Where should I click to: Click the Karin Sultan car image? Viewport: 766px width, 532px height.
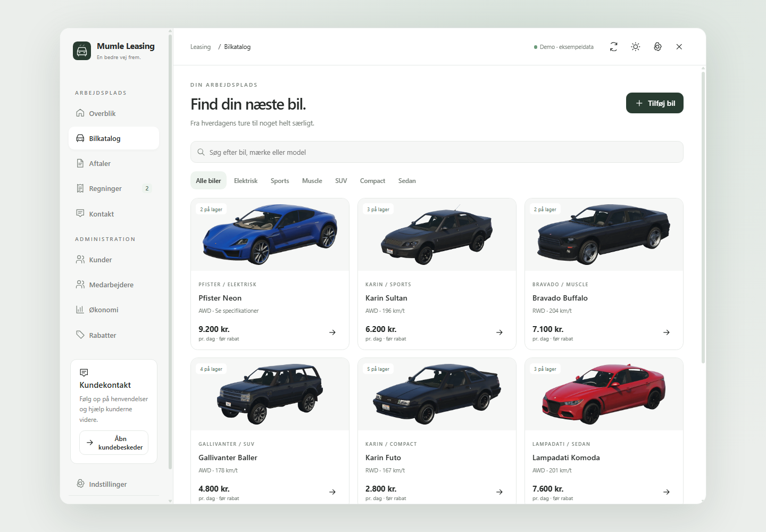coord(437,235)
